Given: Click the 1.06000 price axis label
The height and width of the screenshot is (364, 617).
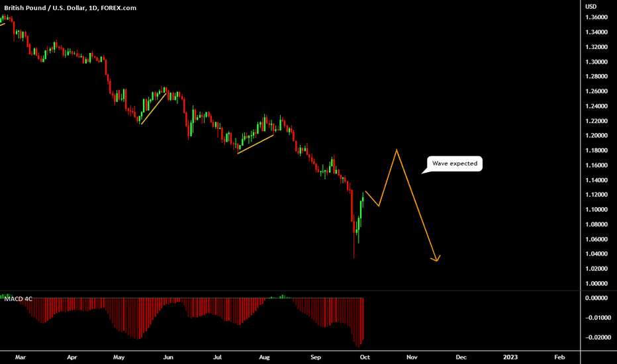Looking at the screenshot, I should click(596, 240).
